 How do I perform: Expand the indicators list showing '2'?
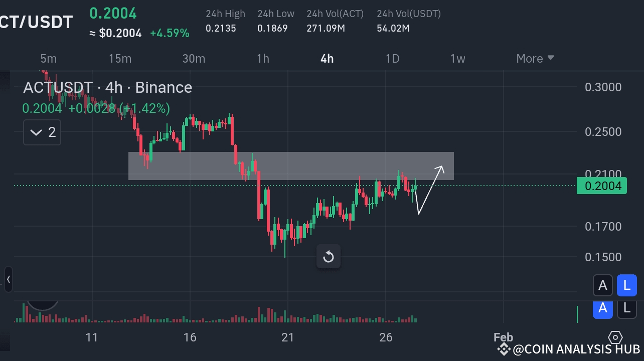[42, 132]
